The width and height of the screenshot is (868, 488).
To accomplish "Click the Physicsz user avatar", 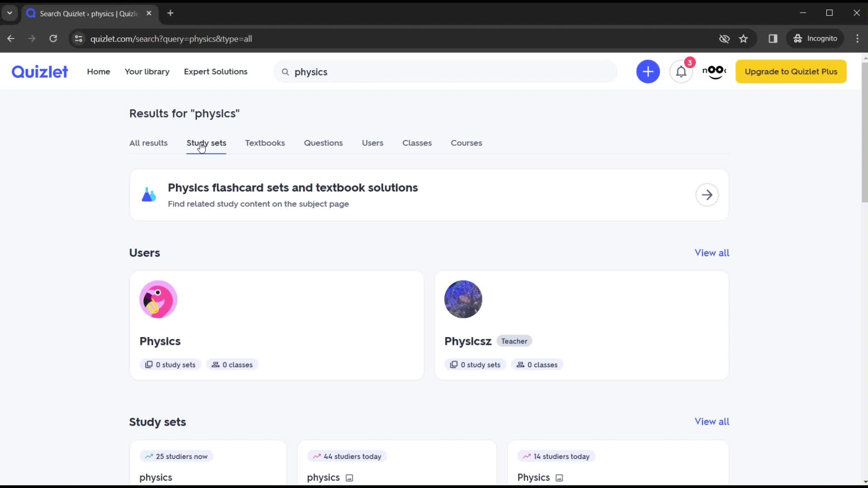I will tap(463, 299).
